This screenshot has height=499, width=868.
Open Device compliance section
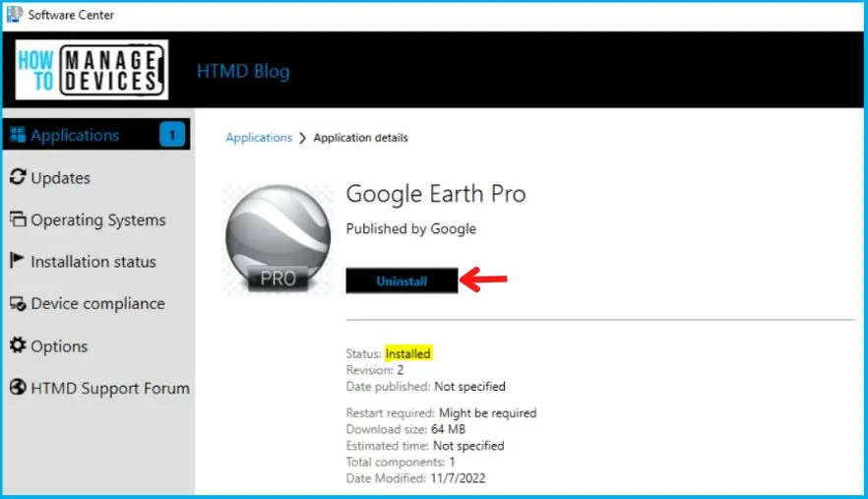click(97, 303)
